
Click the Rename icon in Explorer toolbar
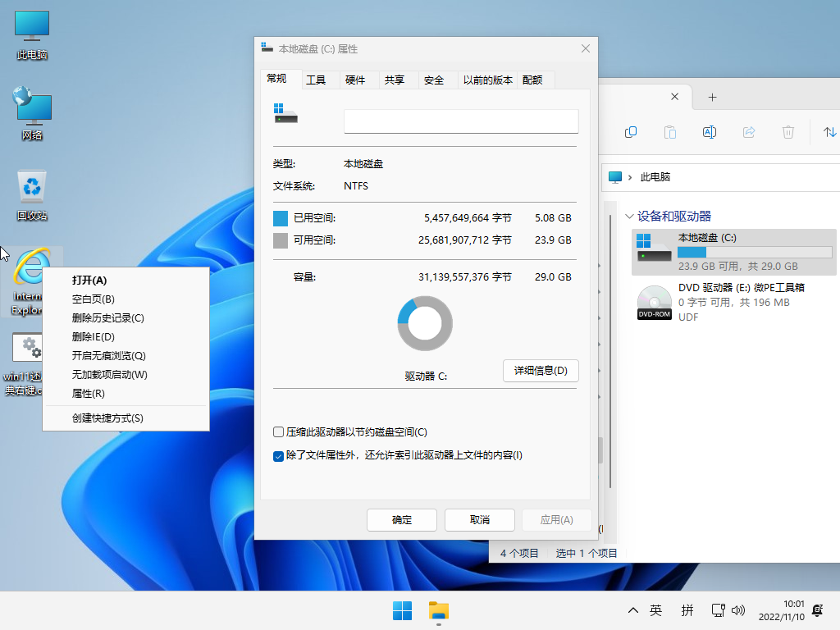click(x=709, y=132)
